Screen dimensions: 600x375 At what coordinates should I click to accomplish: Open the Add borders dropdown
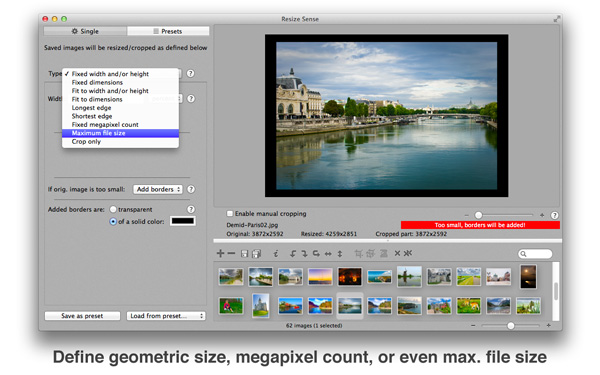(158, 189)
